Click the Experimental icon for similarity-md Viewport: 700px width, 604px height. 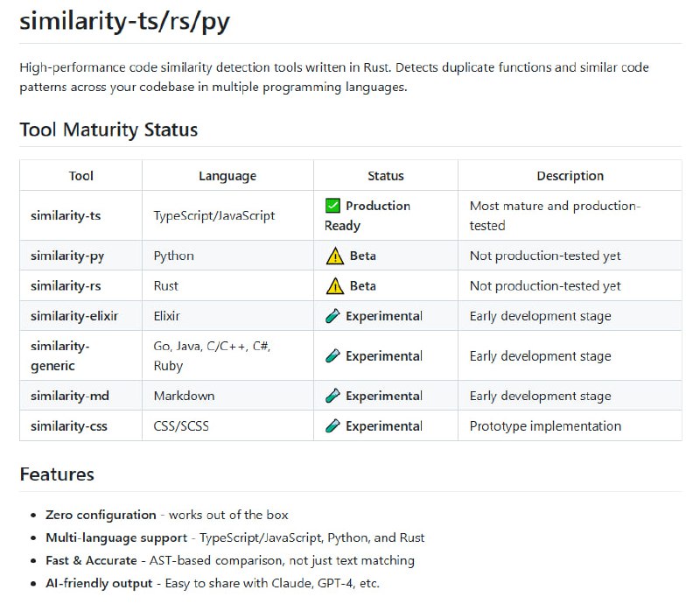(x=331, y=395)
